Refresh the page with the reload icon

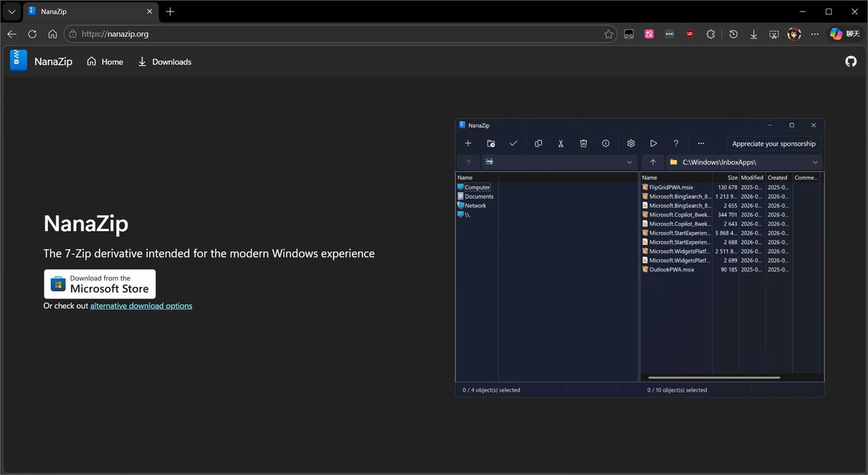tap(32, 34)
